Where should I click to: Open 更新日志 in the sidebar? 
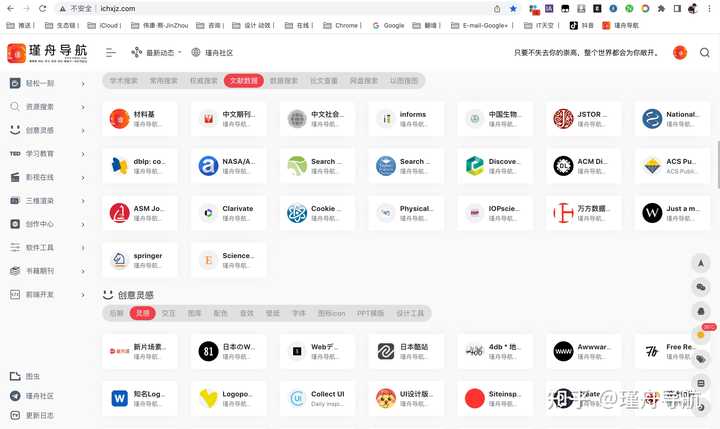pos(32,415)
